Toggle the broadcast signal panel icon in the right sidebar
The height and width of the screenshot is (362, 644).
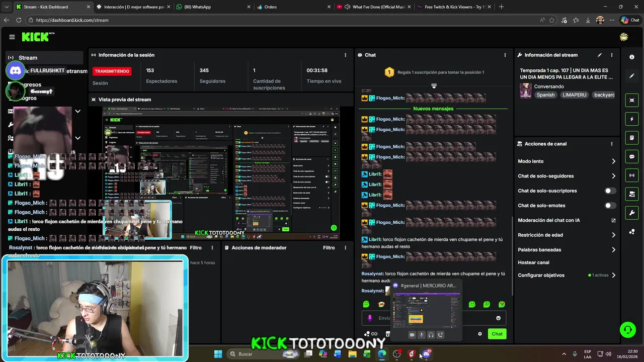[x=632, y=175]
